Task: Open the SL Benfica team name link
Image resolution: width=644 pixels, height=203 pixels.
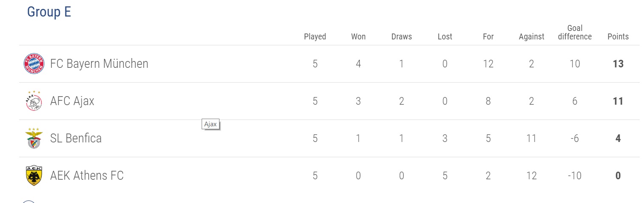Action: (x=76, y=138)
